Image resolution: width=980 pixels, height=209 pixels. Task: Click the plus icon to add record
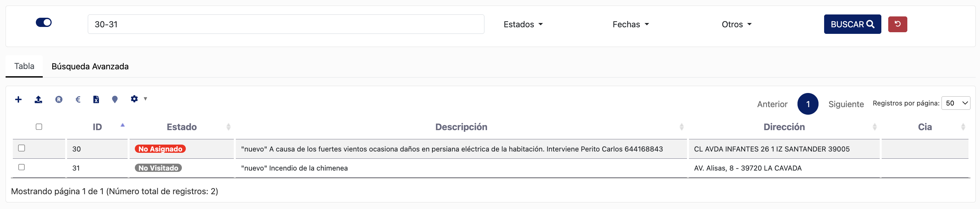(18, 100)
